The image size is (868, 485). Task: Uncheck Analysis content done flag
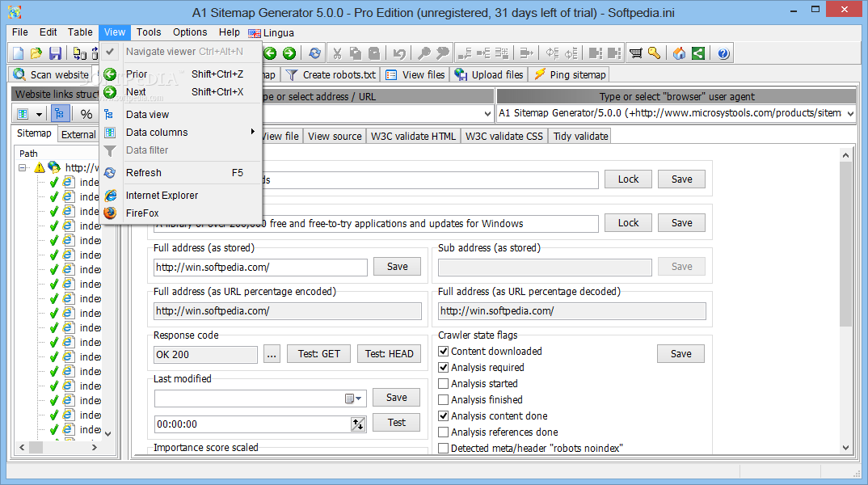pyautogui.click(x=444, y=415)
